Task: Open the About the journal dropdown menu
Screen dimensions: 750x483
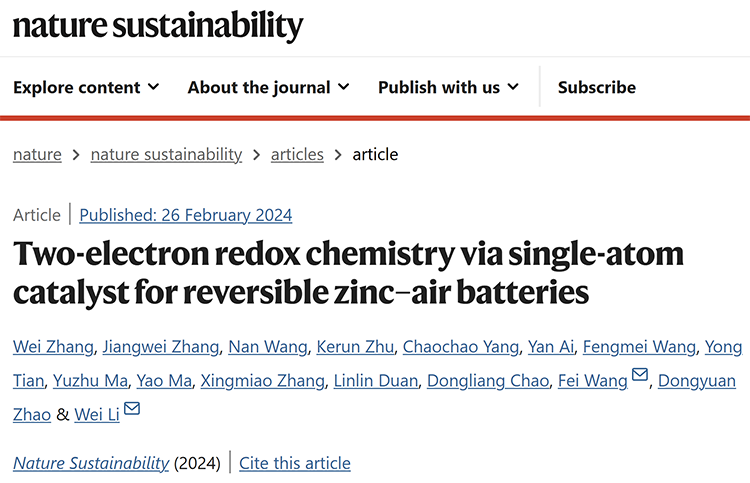Action: 268,88
